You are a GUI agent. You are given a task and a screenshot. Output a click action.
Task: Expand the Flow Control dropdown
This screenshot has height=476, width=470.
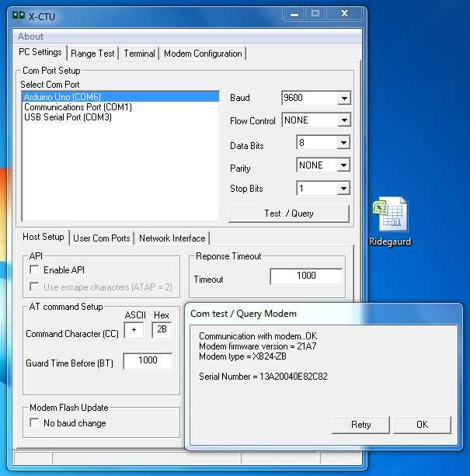pos(344,120)
